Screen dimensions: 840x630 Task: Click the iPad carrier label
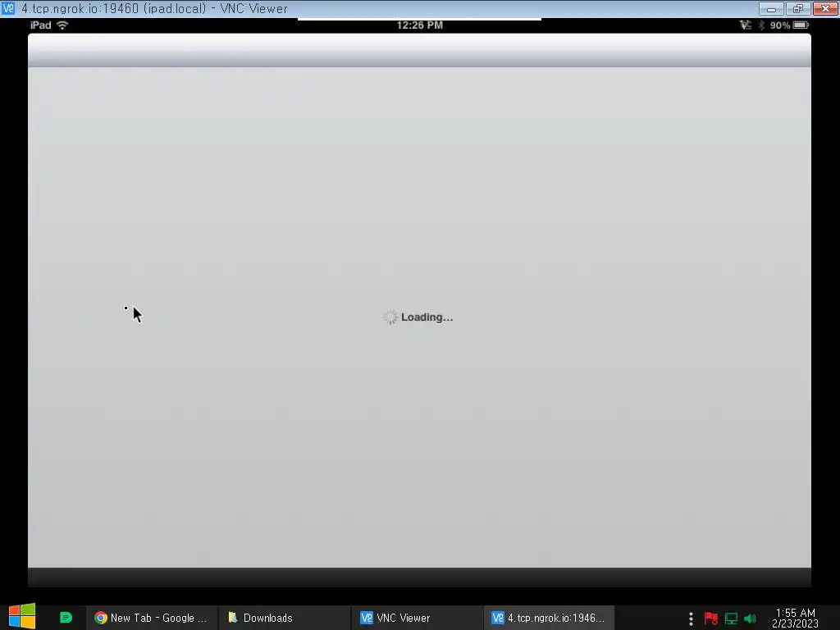point(41,25)
